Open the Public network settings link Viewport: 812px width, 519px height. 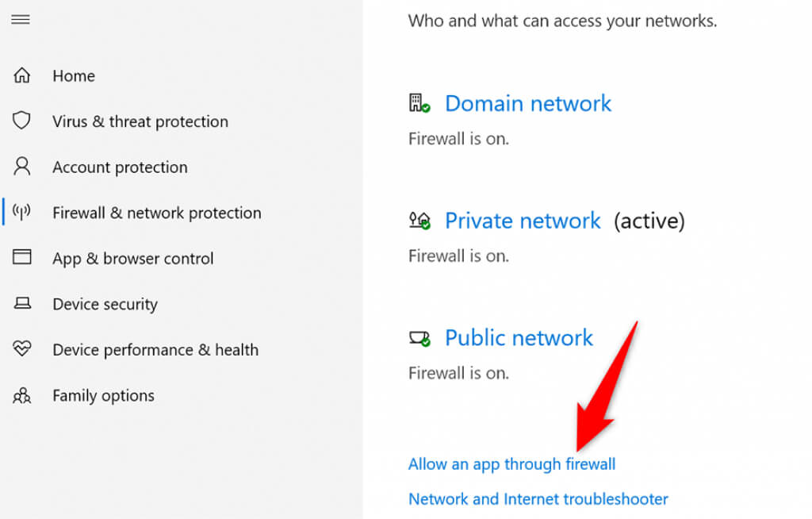click(519, 338)
